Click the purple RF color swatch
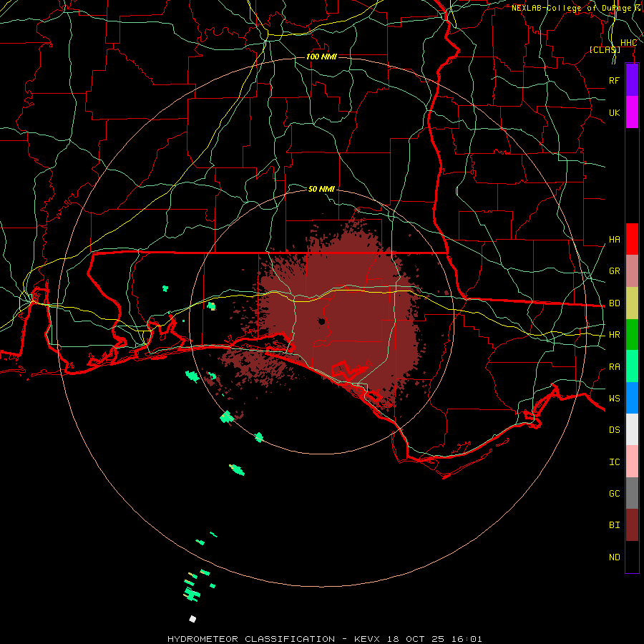 632,80
